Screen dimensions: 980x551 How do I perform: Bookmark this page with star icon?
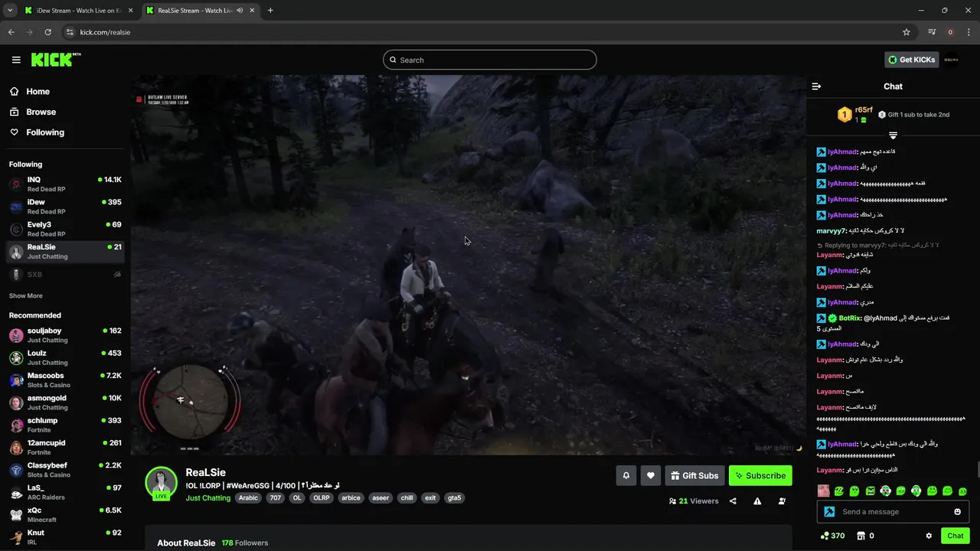pyautogui.click(x=906, y=32)
